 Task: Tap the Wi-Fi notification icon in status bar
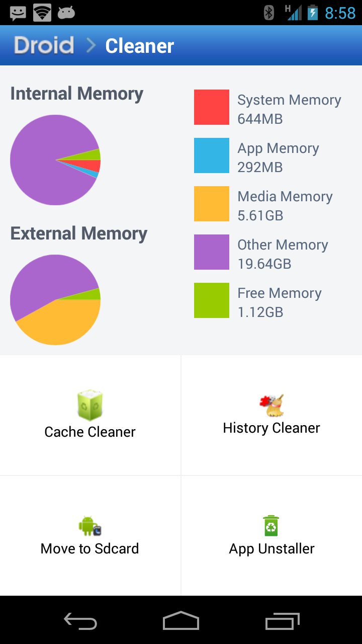(x=42, y=13)
